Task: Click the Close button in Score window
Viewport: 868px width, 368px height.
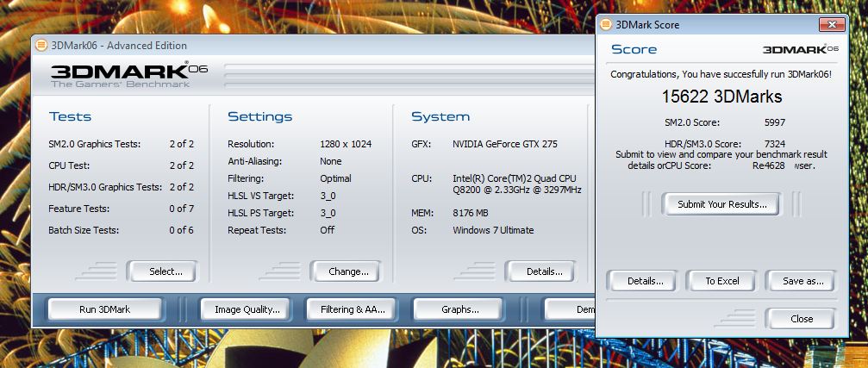Action: pyautogui.click(x=801, y=319)
